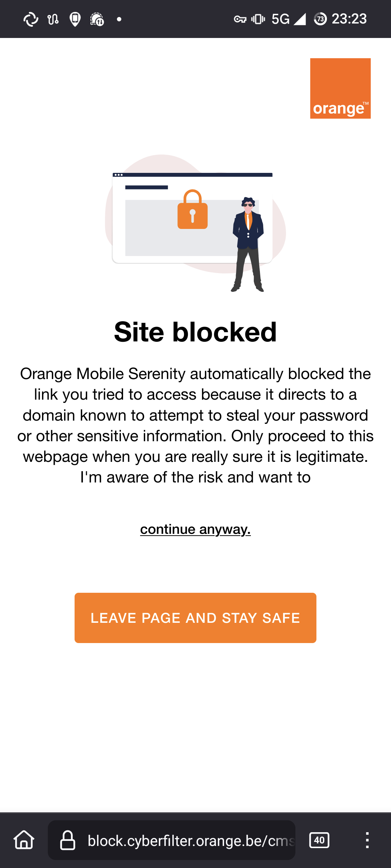Tap the location pin notification icon
This screenshot has height=868, width=391.
point(75,19)
